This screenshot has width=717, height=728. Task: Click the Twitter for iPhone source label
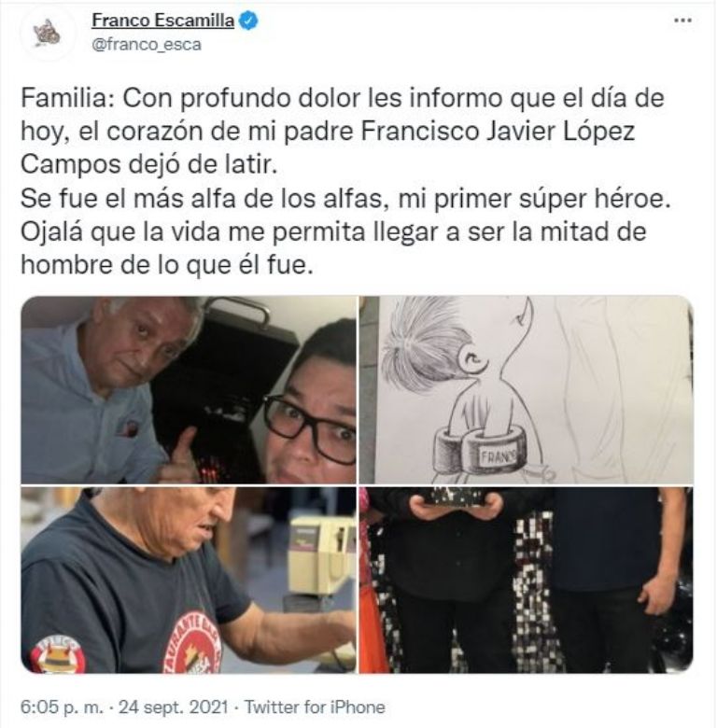pos(315,707)
